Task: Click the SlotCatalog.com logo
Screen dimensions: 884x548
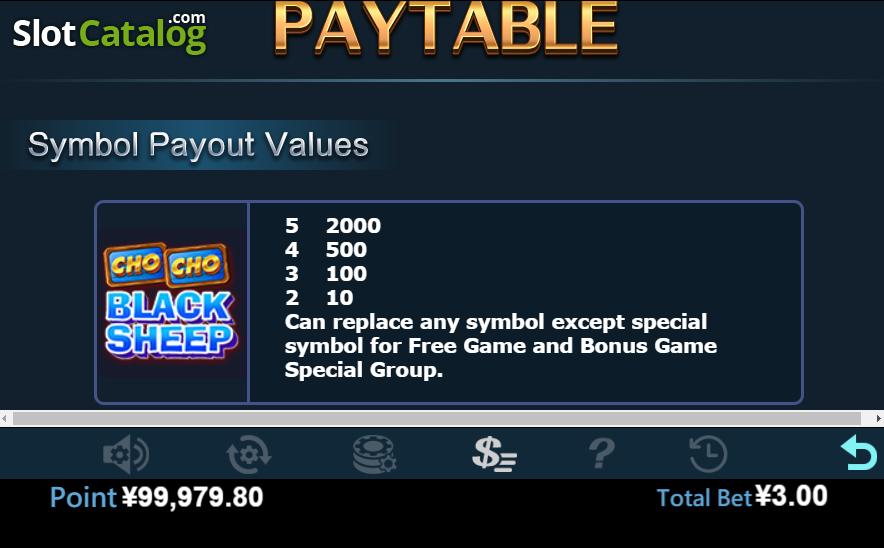Action: click(109, 33)
